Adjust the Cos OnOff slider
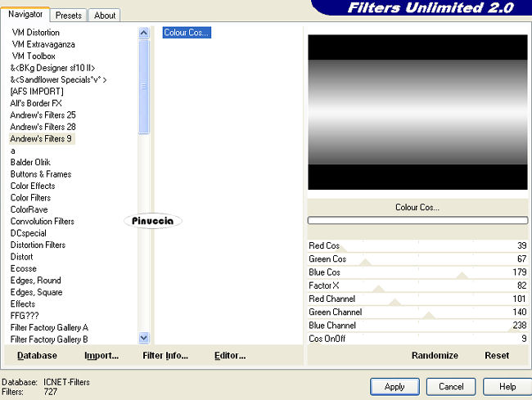The height and width of the screenshot is (400, 532). pyautogui.click(x=417, y=339)
